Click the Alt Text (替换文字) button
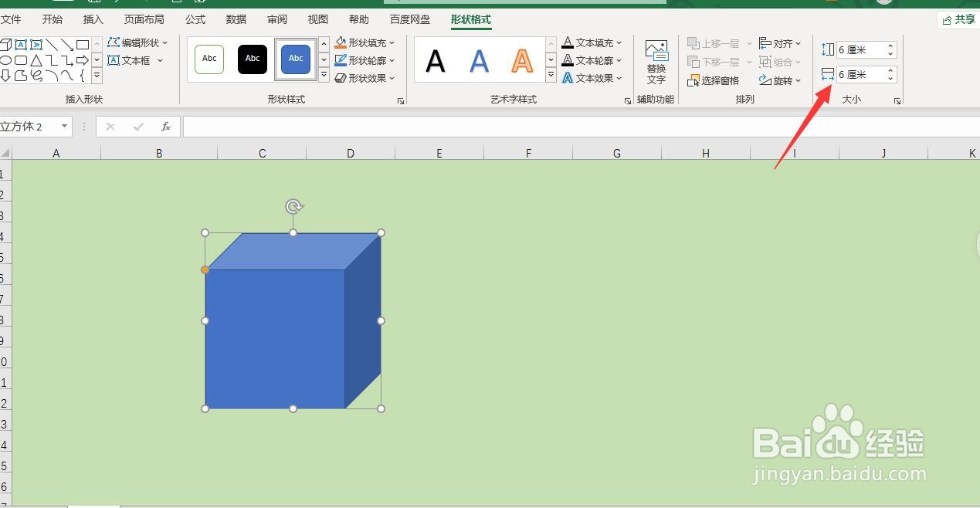The width and height of the screenshot is (980, 508). [656, 62]
